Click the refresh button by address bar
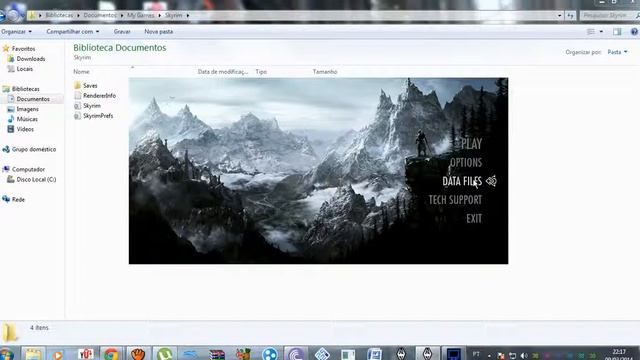The height and width of the screenshot is (360, 640). [571, 16]
